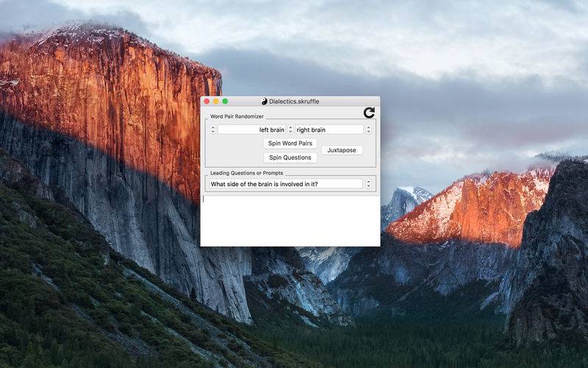Open the 'left brain' word dropdown field
This screenshot has width=588, height=368.
click(251, 130)
